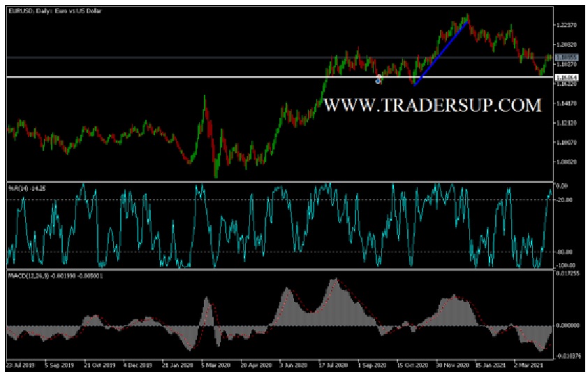Click the 2 Mar 2021 date label
The width and height of the screenshot is (588, 374).
(x=529, y=365)
